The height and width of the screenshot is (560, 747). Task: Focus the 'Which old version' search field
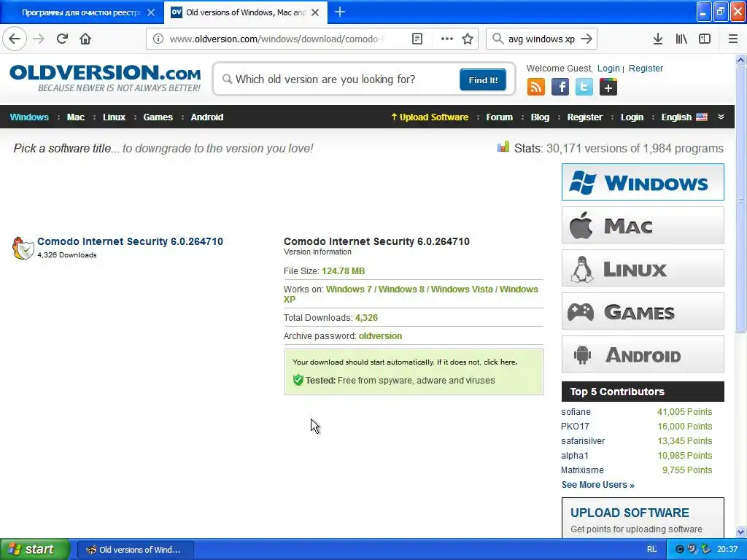[339, 79]
